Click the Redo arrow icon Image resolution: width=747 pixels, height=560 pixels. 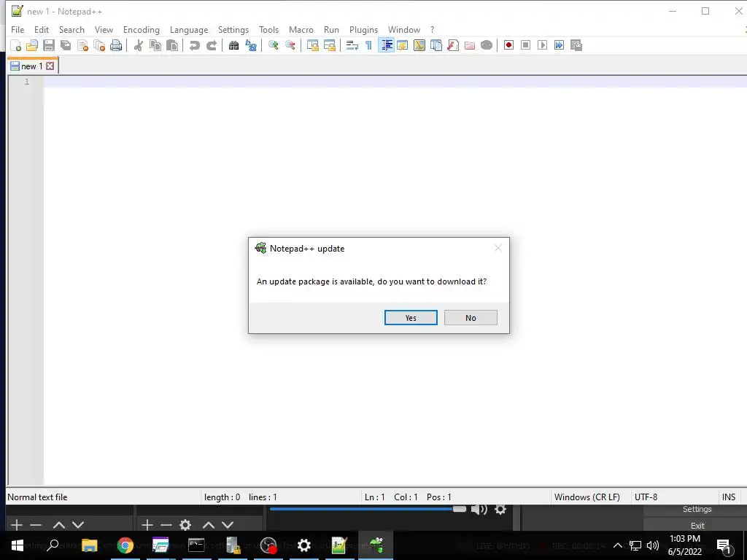click(x=211, y=45)
